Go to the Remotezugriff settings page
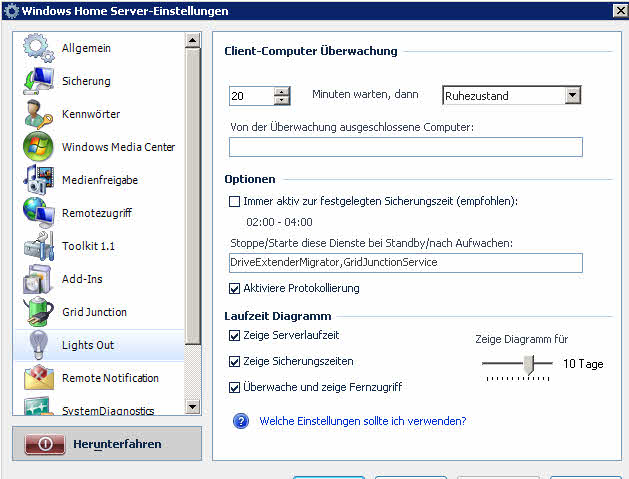629x479 pixels. click(99, 213)
